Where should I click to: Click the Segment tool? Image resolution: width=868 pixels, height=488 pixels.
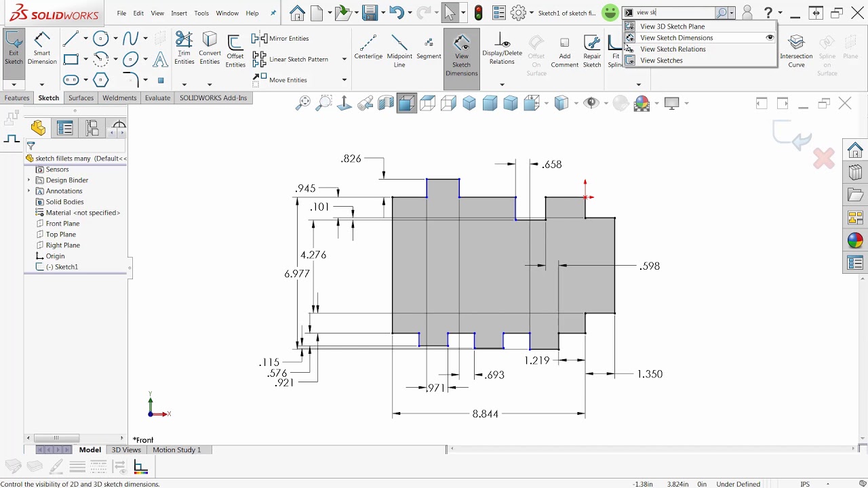[x=429, y=47]
